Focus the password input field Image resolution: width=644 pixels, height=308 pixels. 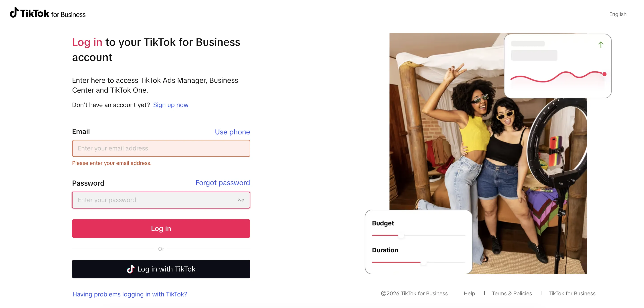[161, 200]
